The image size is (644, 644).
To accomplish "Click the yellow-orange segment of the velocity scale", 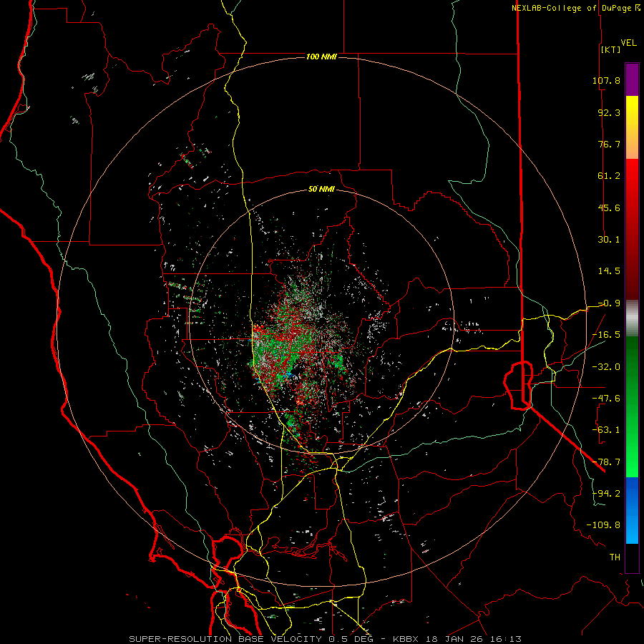I will [632, 127].
